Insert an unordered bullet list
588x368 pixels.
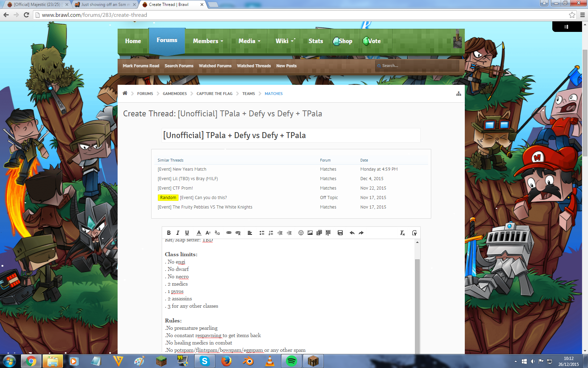pos(262,233)
